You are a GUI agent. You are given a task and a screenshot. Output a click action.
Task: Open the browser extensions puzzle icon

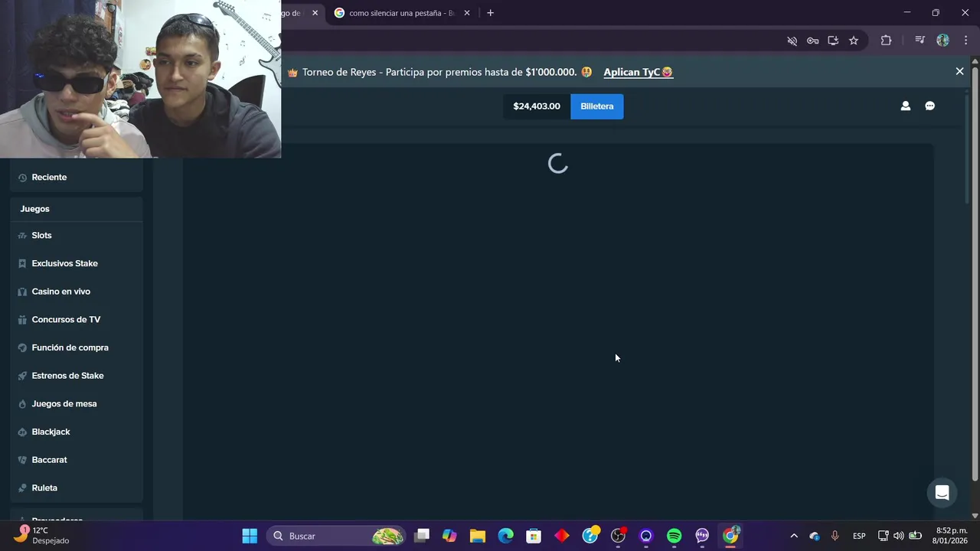[887, 41]
